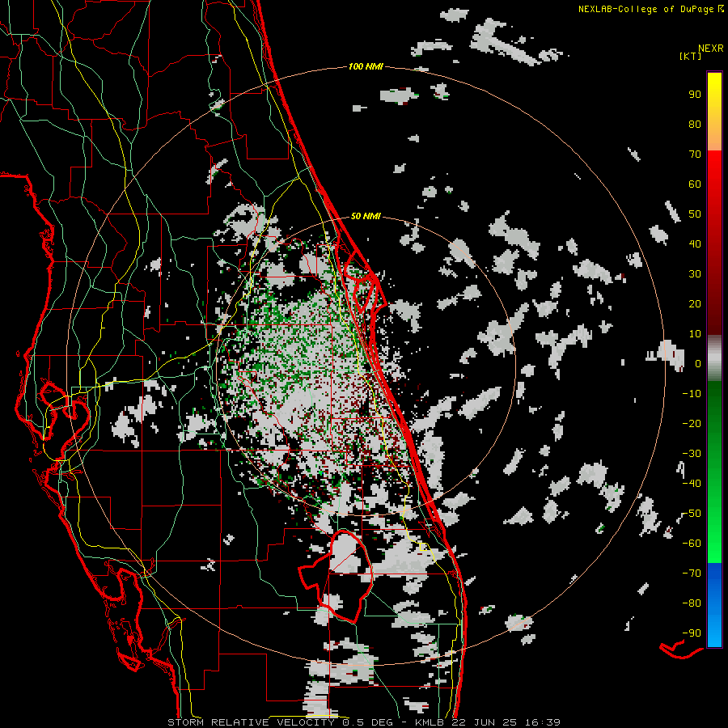The image size is (728, 728).
Task: Click the gray zero-velocity band of the color bar
Action: (714, 358)
